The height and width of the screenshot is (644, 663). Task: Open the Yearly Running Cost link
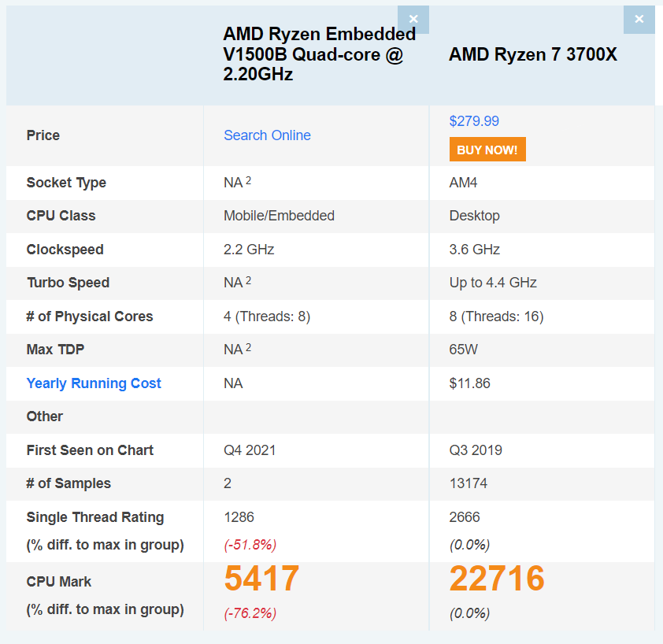point(94,383)
